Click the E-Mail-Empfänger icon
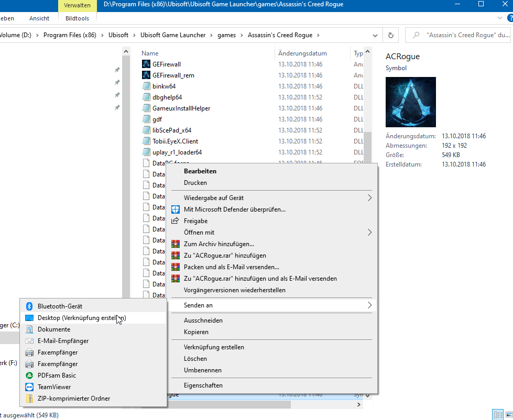 click(x=30, y=340)
